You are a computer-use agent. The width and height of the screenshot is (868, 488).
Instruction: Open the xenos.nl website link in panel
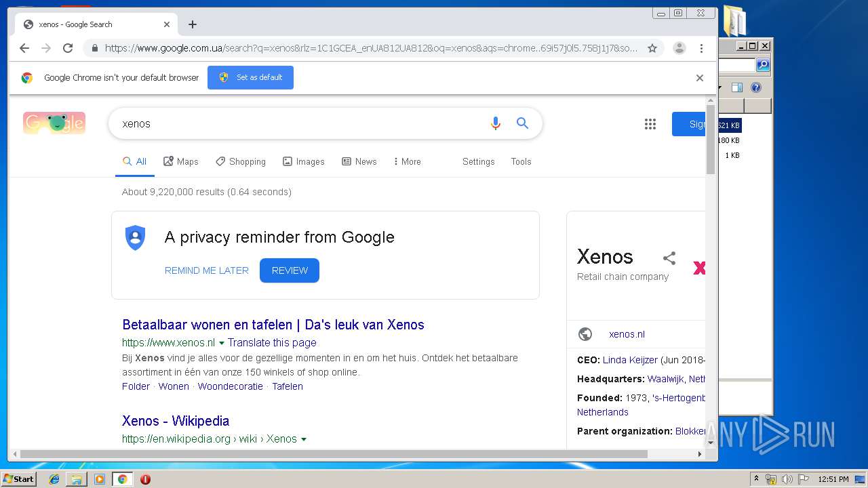627,334
